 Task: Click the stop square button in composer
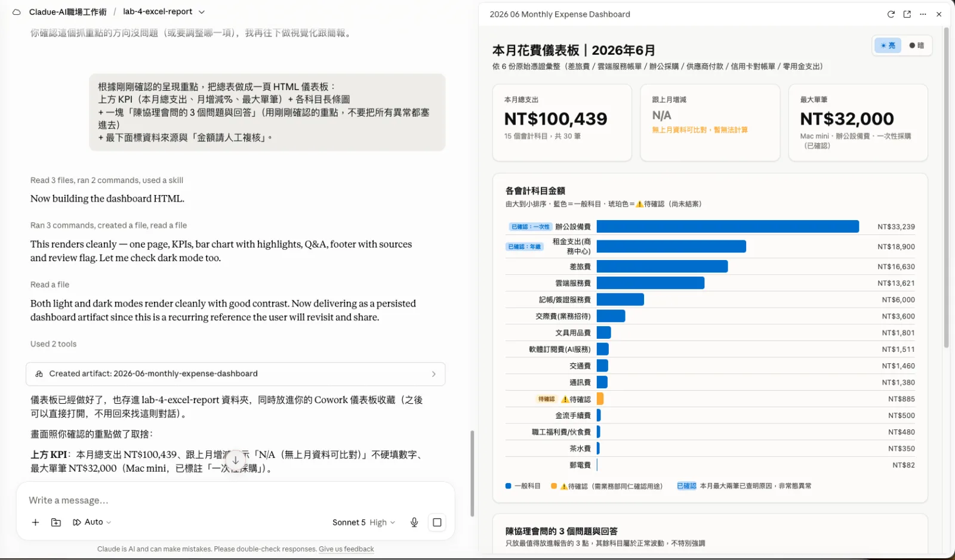point(437,522)
